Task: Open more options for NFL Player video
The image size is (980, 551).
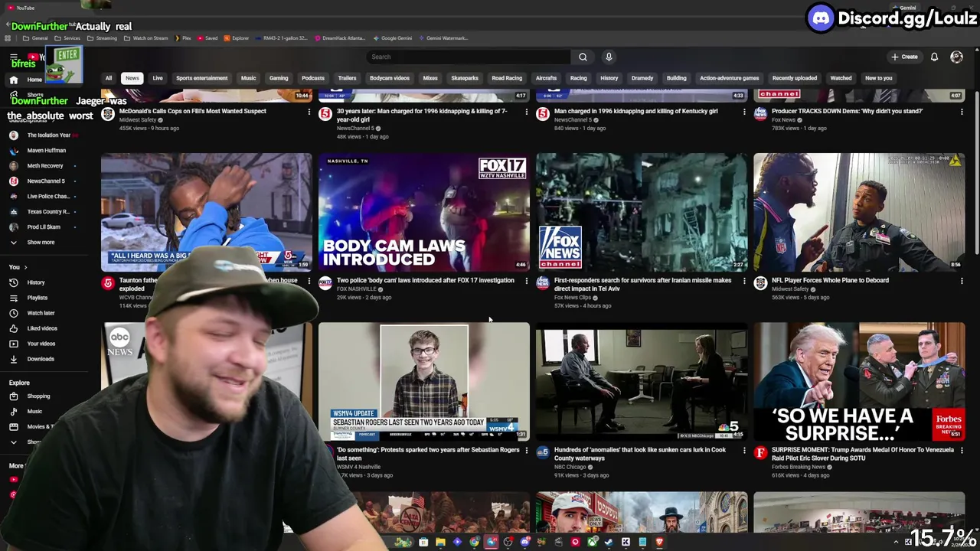Action: point(962,282)
